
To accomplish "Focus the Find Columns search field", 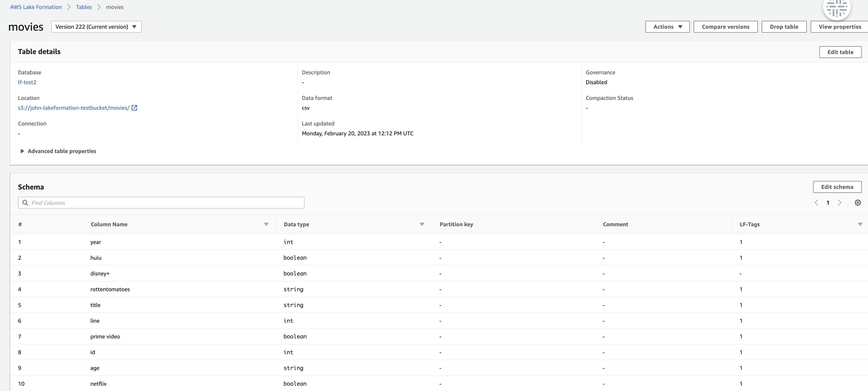I will (x=161, y=203).
